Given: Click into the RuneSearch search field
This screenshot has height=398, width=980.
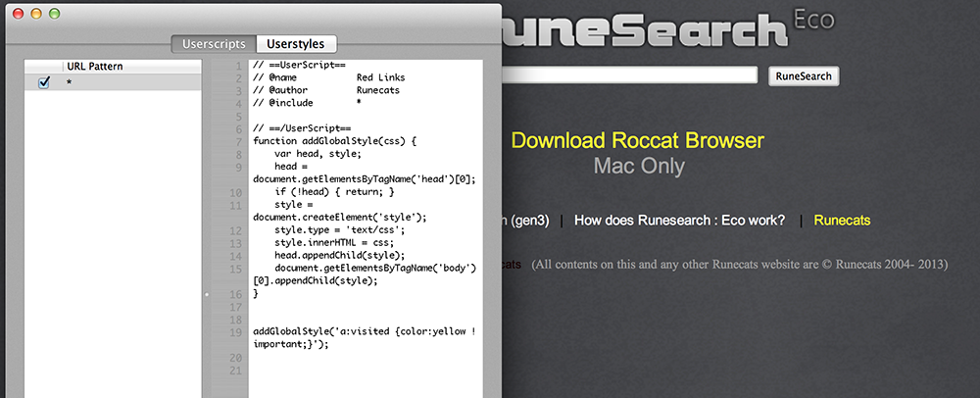Looking at the screenshot, I should (x=629, y=75).
